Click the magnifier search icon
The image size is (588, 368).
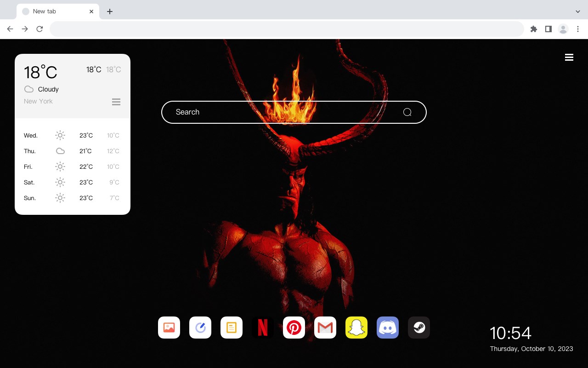[407, 112]
